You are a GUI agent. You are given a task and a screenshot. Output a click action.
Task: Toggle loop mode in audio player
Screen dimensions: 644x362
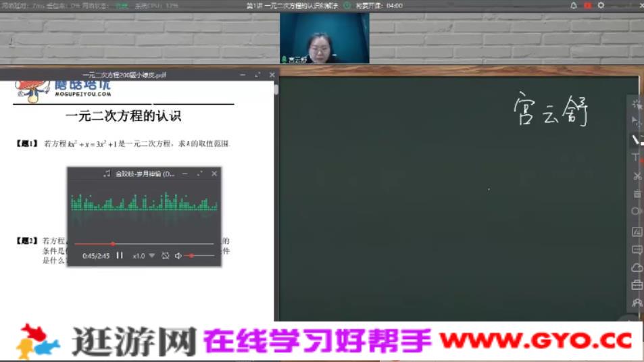[165, 256]
